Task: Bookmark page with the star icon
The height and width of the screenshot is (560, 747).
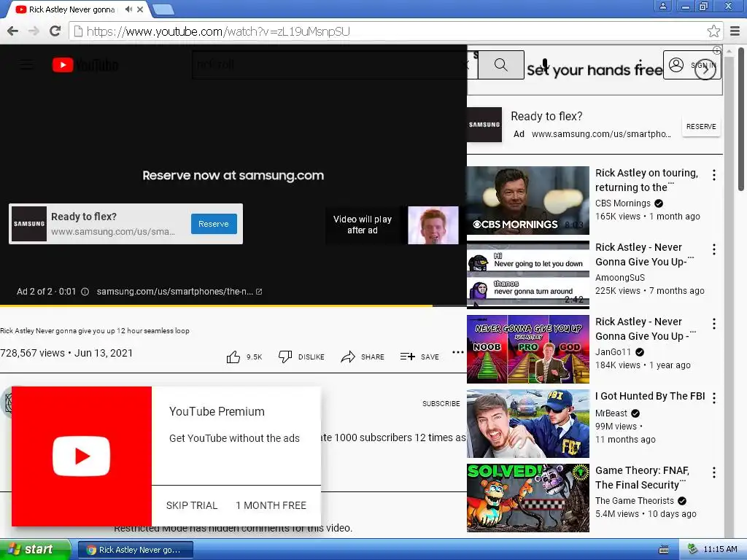Action: (x=713, y=31)
